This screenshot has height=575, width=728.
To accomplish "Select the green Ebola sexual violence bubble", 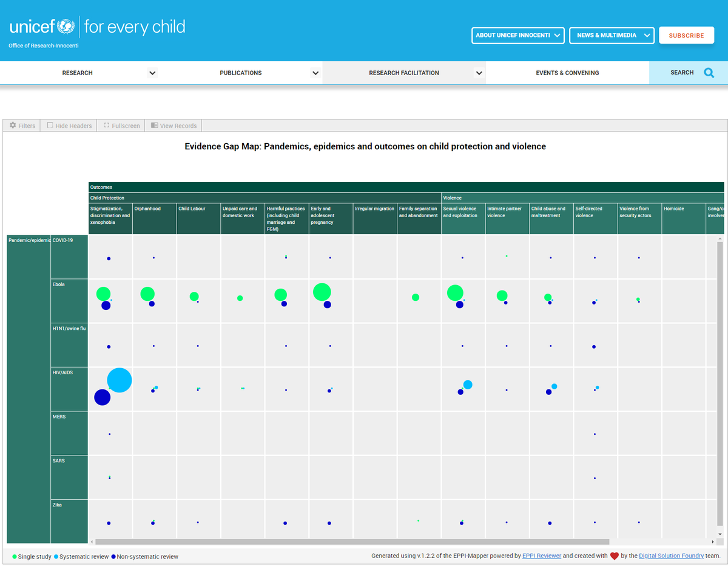I will [455, 293].
